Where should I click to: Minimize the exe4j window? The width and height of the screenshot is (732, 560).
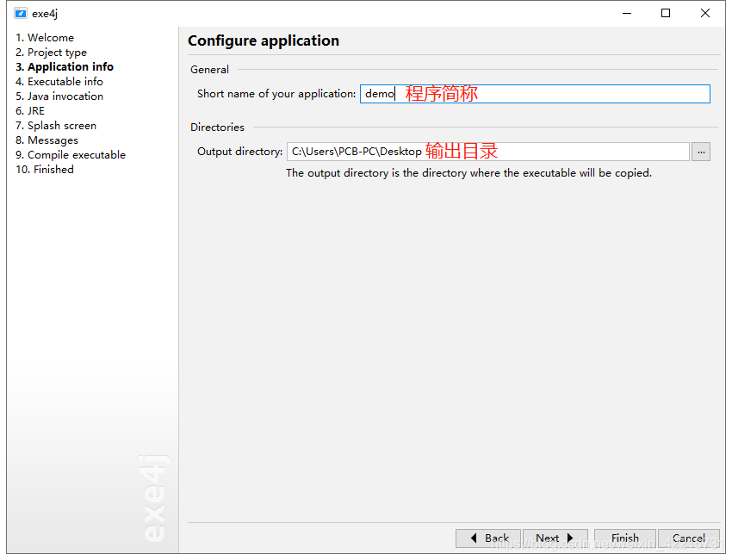(626, 13)
